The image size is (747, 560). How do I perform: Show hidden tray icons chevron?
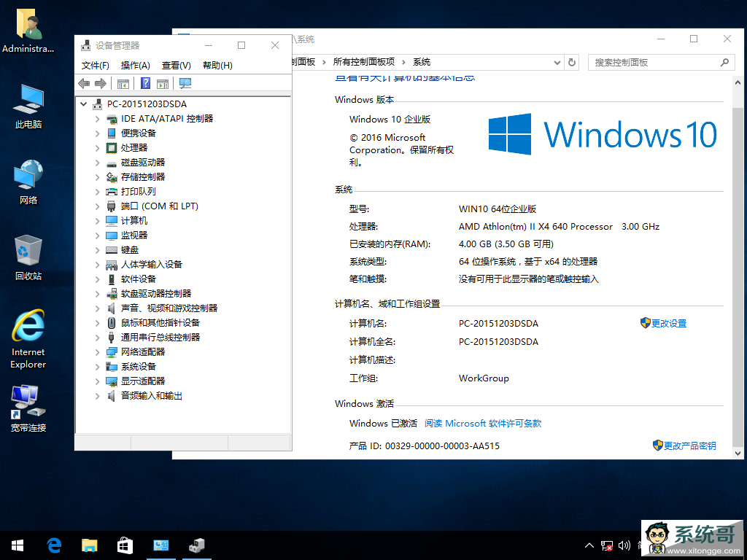[589, 545]
